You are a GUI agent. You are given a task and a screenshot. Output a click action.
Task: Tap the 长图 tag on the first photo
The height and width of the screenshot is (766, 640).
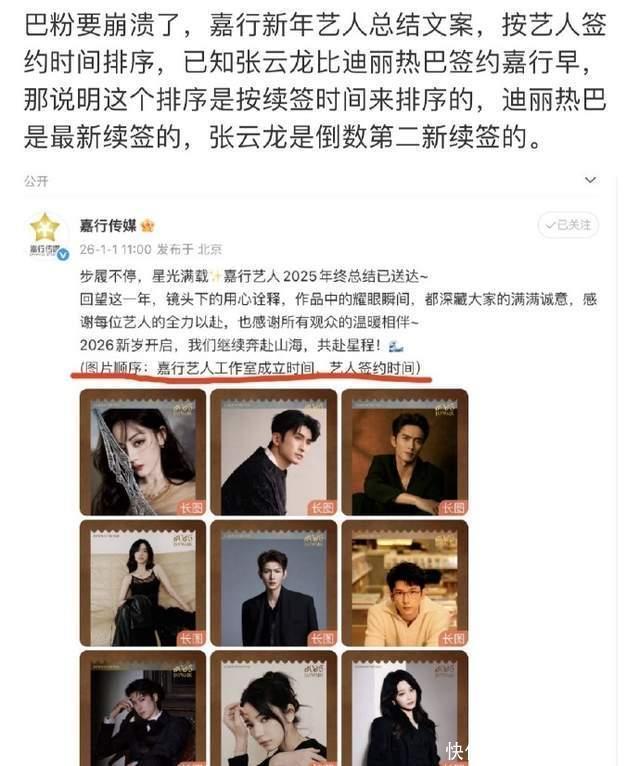pos(191,508)
